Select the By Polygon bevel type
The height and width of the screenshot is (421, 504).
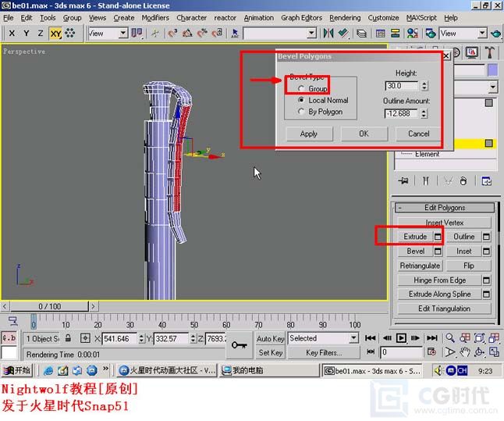pos(301,112)
